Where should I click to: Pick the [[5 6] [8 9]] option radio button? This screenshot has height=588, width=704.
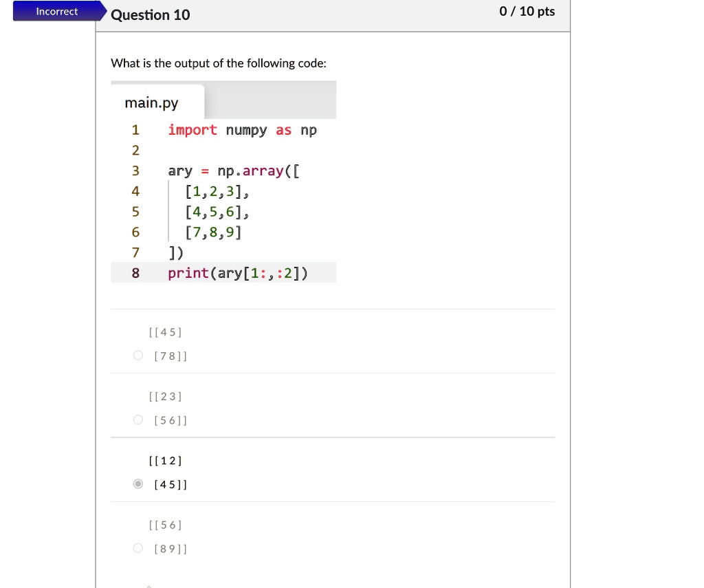[x=138, y=548]
